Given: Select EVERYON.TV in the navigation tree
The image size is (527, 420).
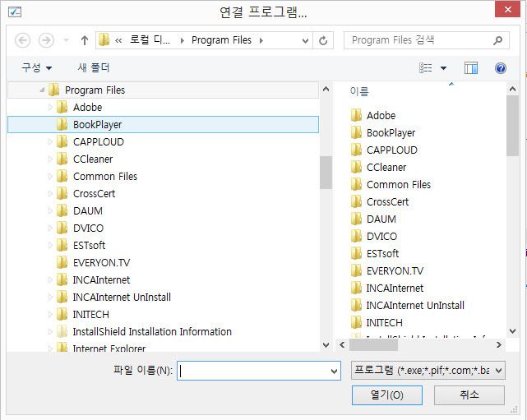Looking at the screenshot, I should click(x=101, y=263).
